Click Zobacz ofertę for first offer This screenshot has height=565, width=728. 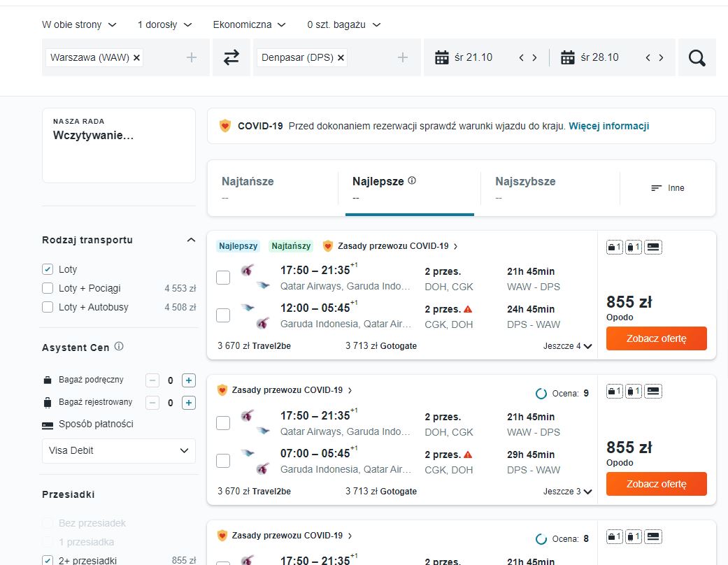click(657, 338)
